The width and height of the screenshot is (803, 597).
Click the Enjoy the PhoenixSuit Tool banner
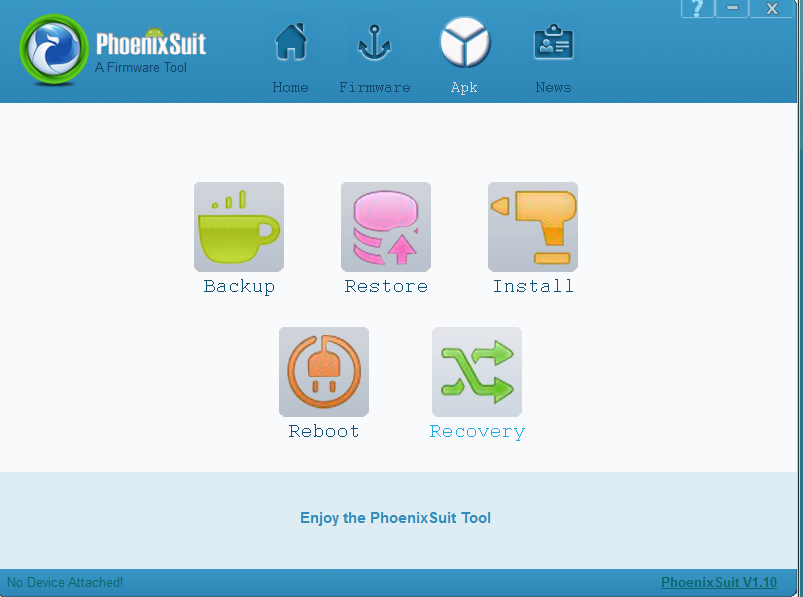tap(395, 518)
